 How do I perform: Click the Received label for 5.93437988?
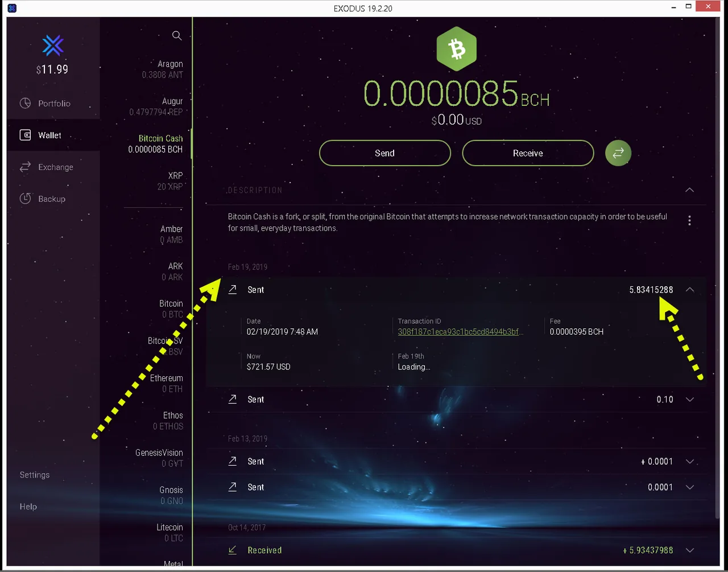tap(264, 550)
